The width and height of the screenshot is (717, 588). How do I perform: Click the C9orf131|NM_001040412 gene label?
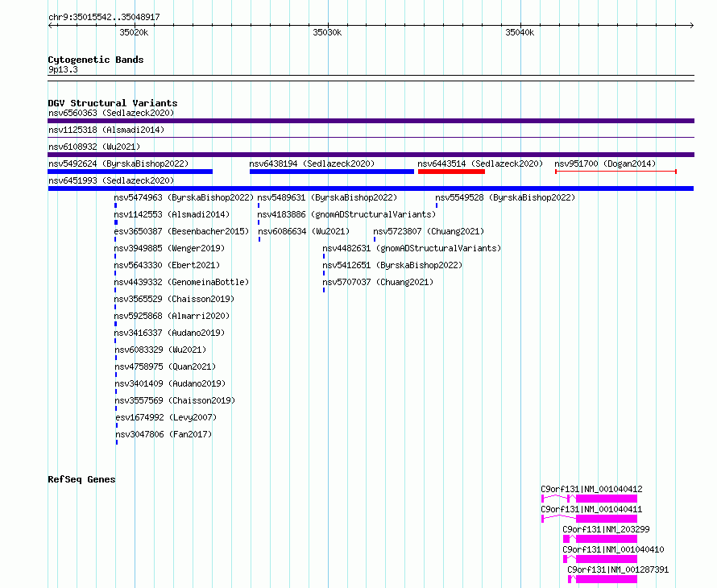591,489
